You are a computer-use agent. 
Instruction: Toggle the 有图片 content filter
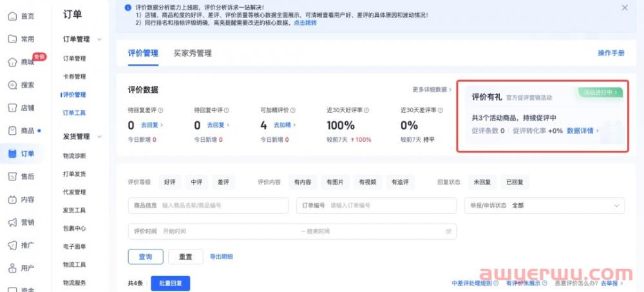[x=334, y=182]
